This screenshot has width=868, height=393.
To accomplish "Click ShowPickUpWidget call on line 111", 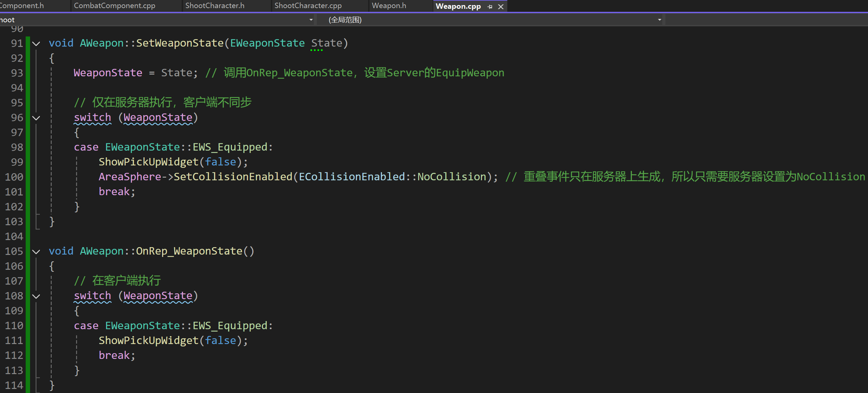I will coord(149,340).
